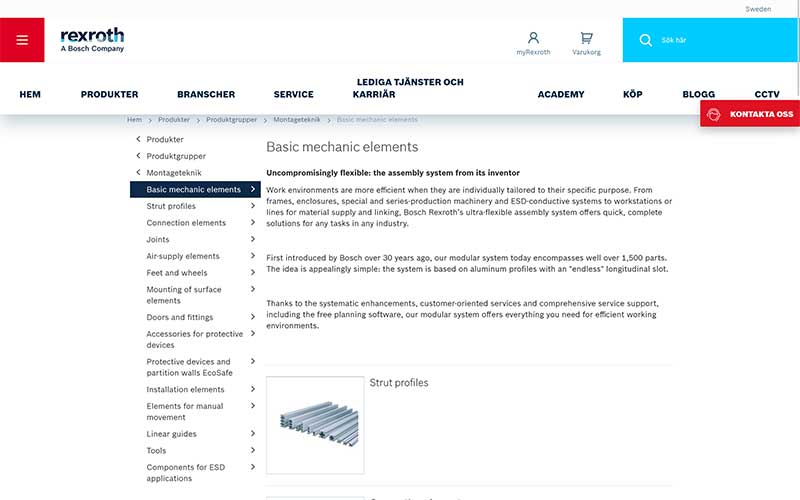This screenshot has width=800, height=500.
Task: Click Montageteknik in the breadcrumb
Action: 296,119
